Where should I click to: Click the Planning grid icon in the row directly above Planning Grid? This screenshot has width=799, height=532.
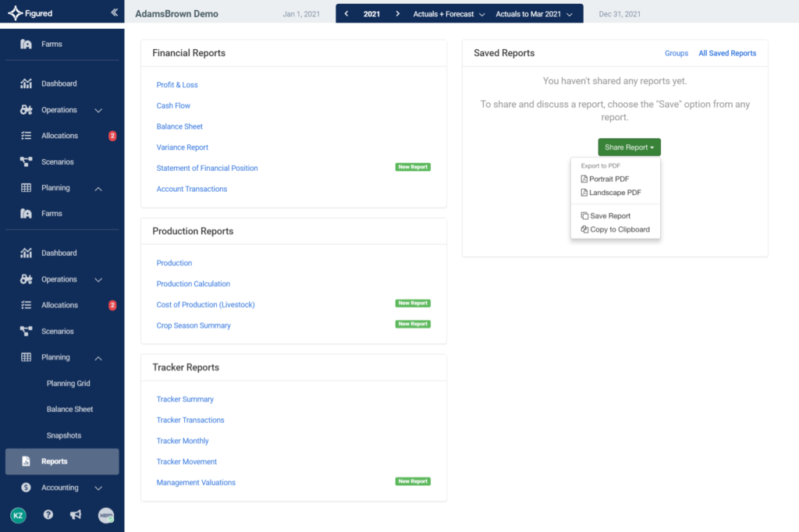[26, 357]
